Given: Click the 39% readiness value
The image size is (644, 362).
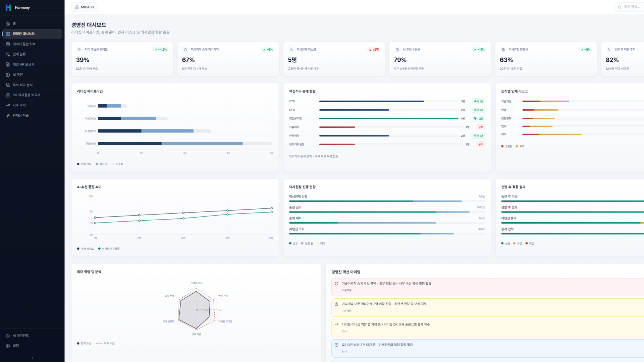Looking at the screenshot, I should pos(83,60).
